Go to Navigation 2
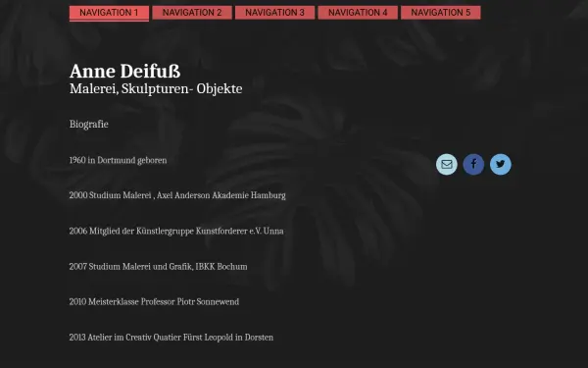The image size is (588, 368). pos(192,13)
